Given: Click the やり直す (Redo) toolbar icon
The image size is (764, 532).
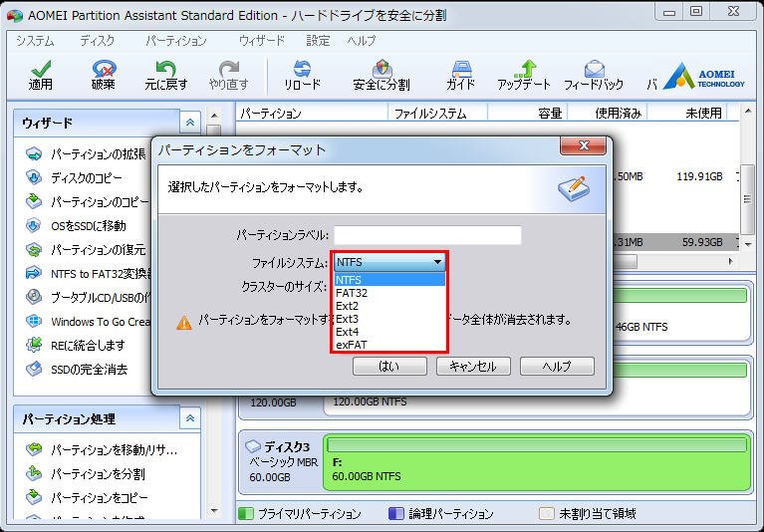Looking at the screenshot, I should click(x=228, y=75).
